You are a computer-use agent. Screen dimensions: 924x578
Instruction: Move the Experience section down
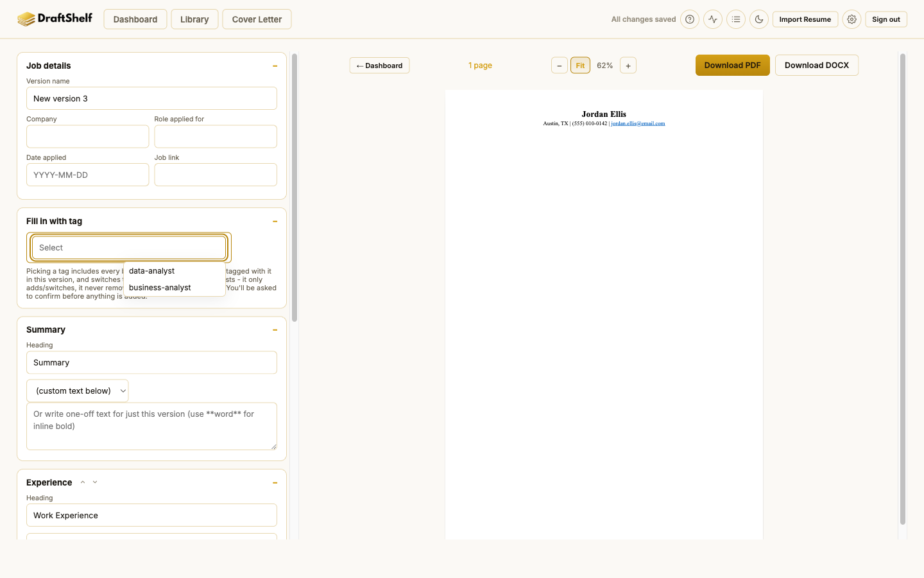(95, 482)
